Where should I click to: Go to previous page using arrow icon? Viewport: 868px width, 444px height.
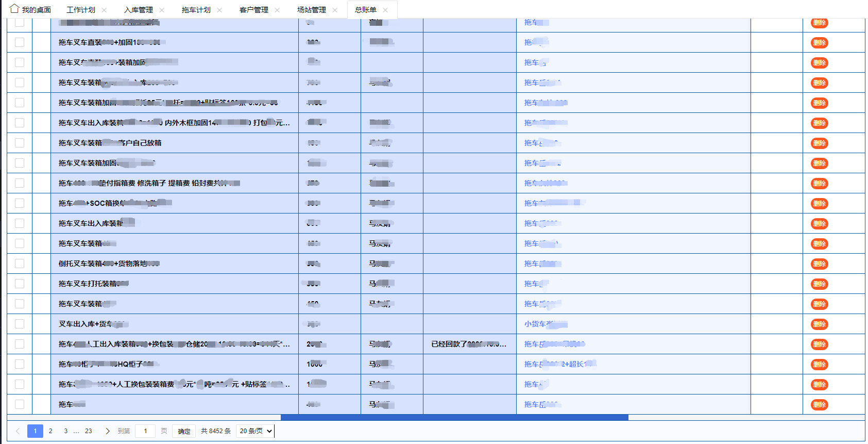(18, 431)
